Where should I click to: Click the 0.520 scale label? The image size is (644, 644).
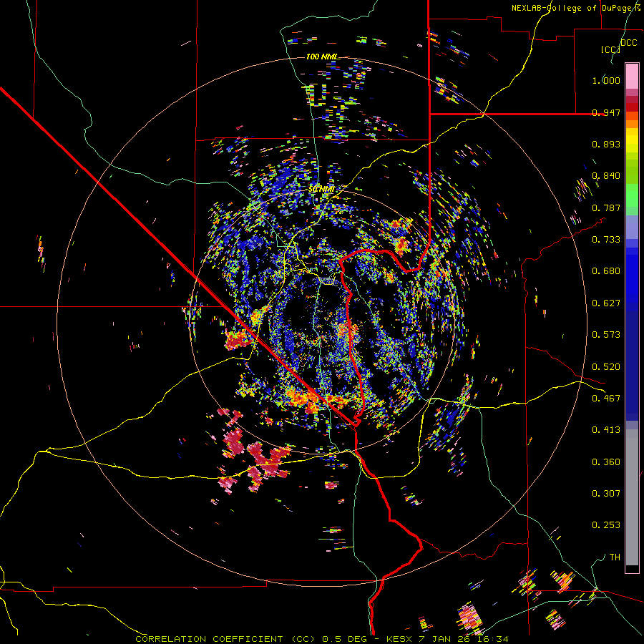point(606,367)
